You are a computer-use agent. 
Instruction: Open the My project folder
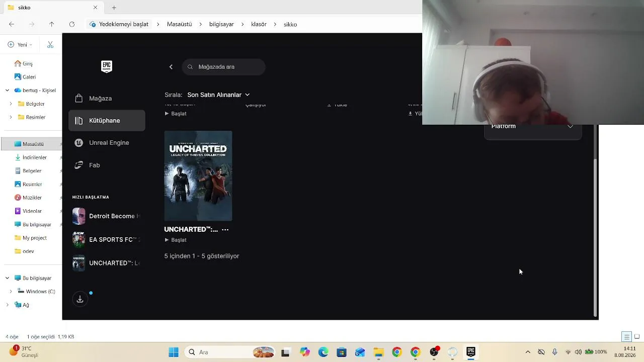(x=31, y=238)
